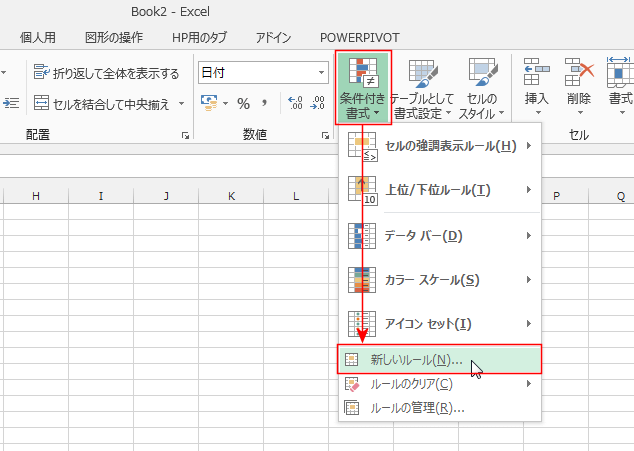
Task: Increase decimal places
Action: [295, 103]
